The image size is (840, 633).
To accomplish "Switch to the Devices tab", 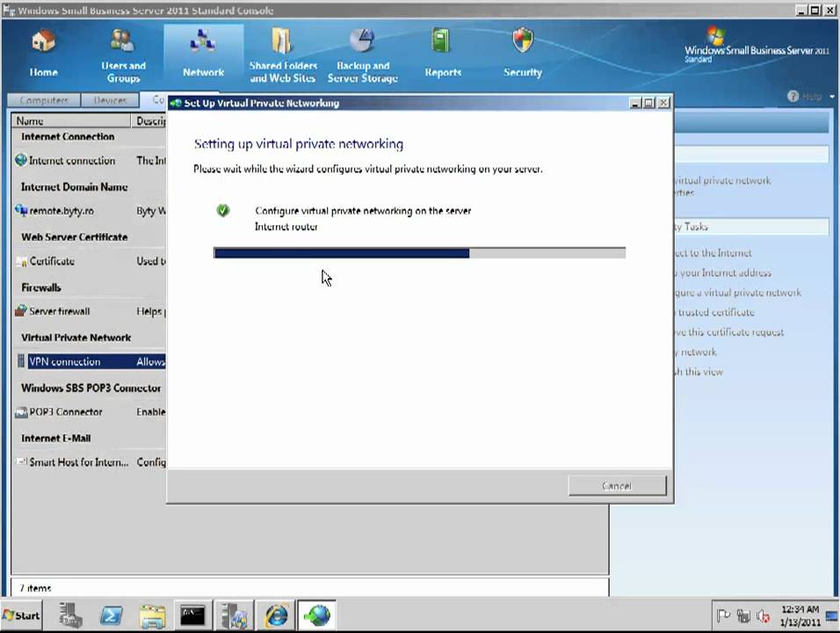I will [x=110, y=100].
